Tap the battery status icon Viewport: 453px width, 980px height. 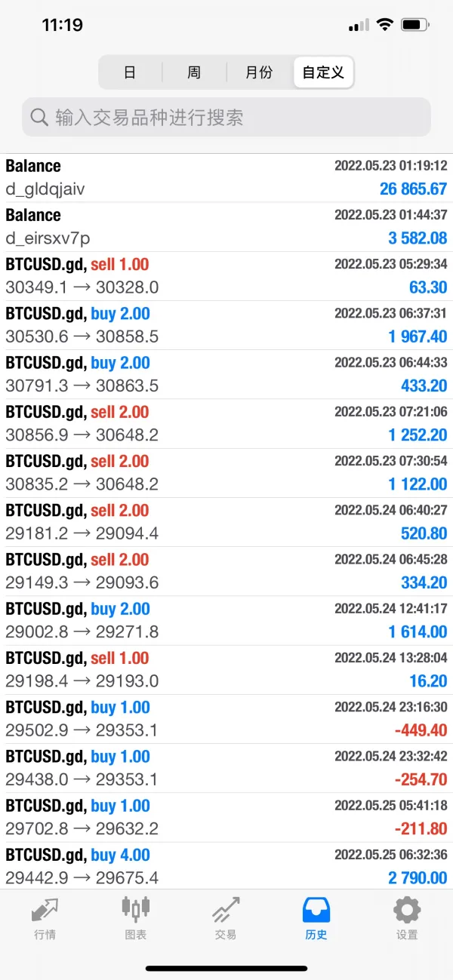[x=414, y=25]
